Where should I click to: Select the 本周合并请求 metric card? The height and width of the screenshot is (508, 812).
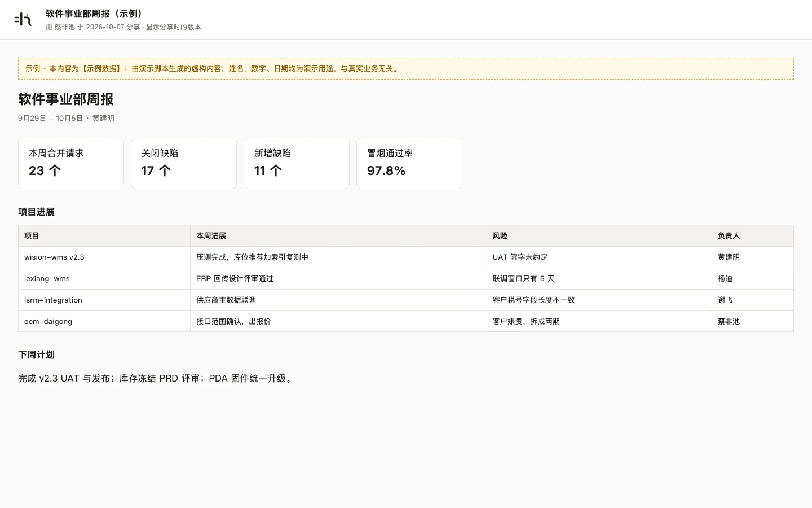click(71, 163)
